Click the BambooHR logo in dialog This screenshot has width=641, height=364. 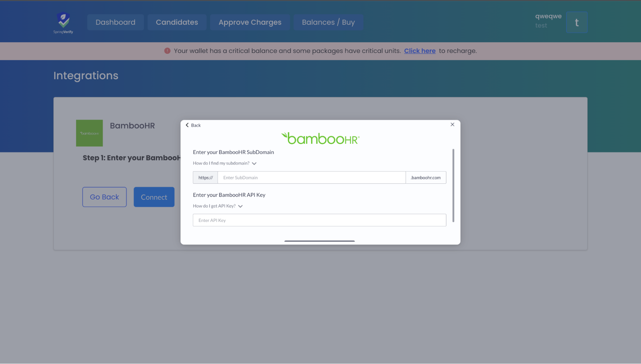click(320, 139)
